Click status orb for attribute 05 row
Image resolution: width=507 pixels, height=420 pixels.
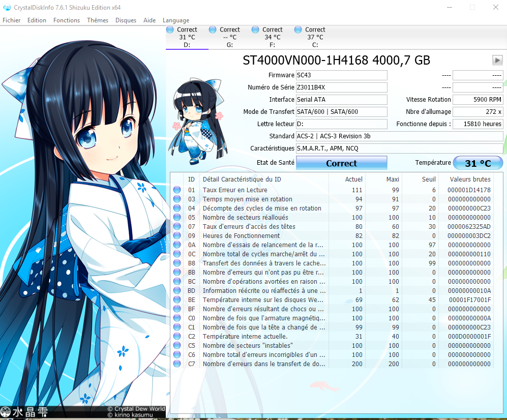coord(177,218)
